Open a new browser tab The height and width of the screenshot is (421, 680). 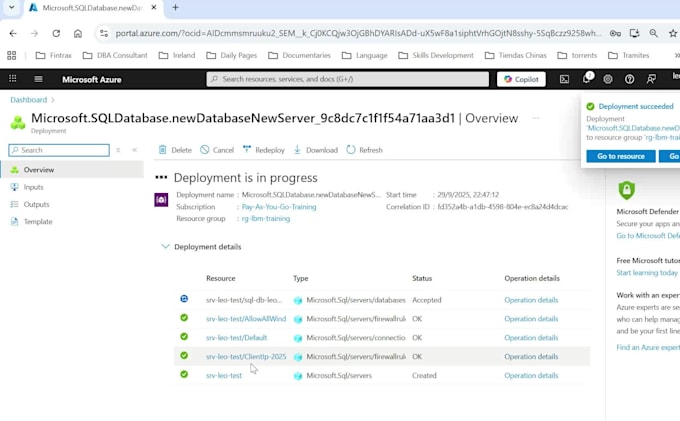click(175, 7)
